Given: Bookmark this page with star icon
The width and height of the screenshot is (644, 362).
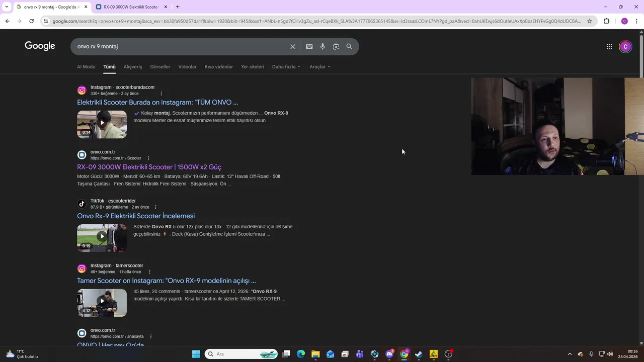Looking at the screenshot, I should 590,21.
